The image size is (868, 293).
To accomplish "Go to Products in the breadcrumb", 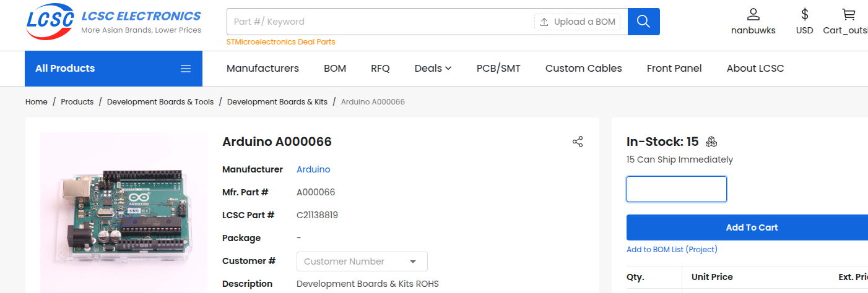I will 77,101.
